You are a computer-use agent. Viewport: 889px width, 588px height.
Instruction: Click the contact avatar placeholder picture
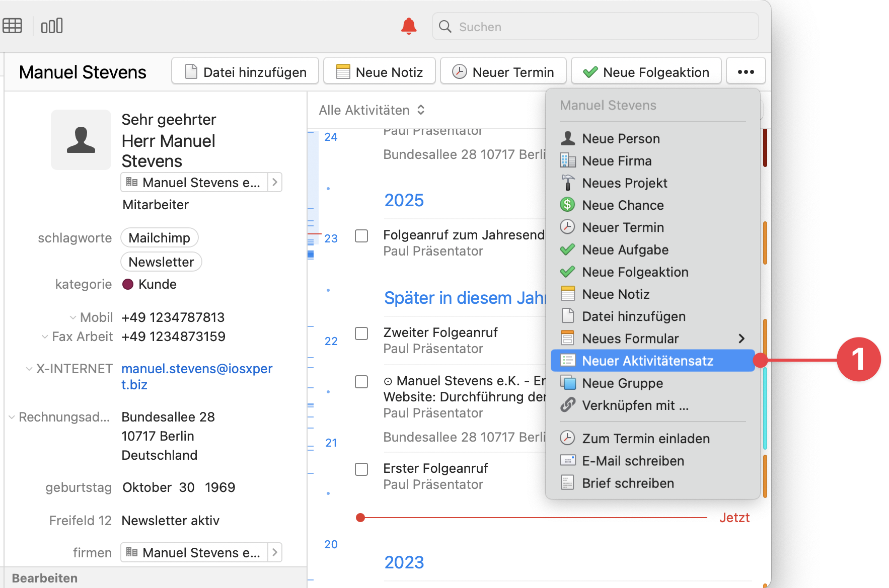point(81,140)
